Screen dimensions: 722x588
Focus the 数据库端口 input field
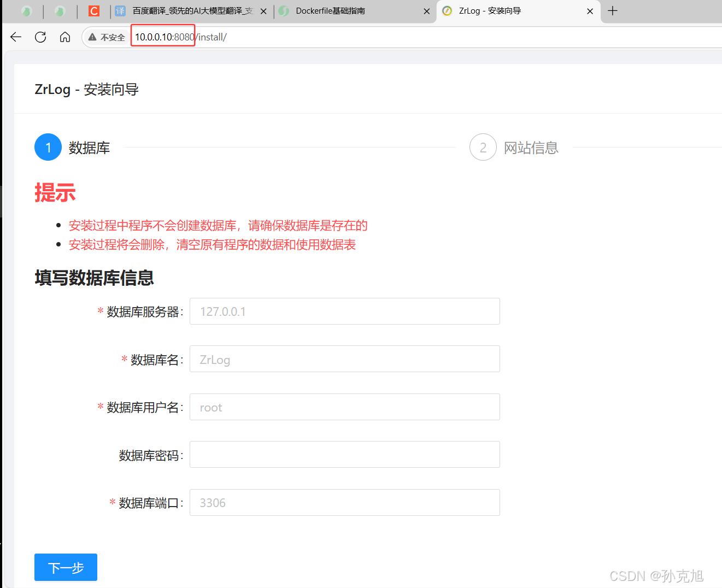tap(345, 503)
